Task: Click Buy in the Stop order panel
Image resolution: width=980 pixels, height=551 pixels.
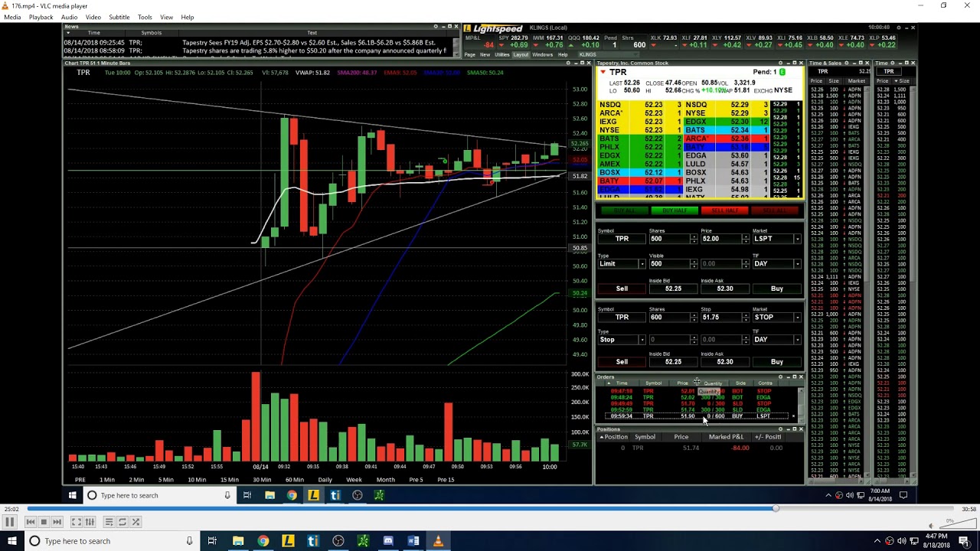Action: 777,362
